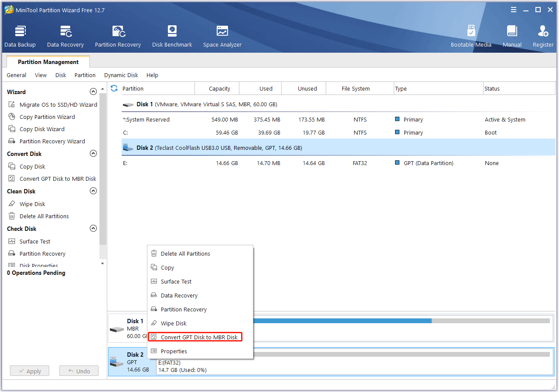Choose Partition Recovery in context menu
The width and height of the screenshot is (559, 392).
coord(201,309)
